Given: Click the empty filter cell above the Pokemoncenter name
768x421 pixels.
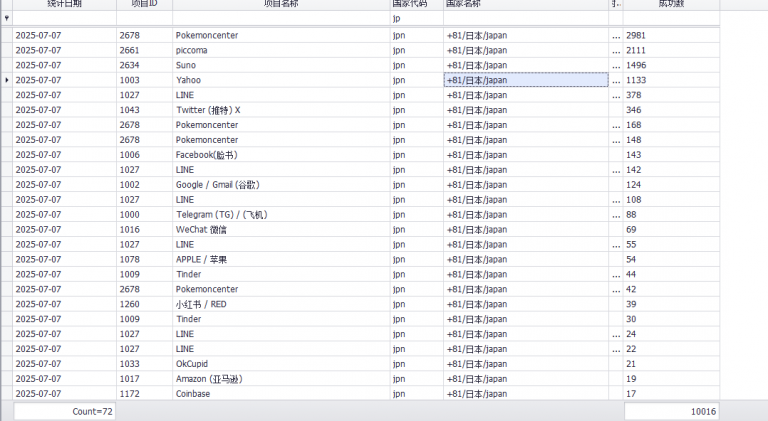Looking at the screenshot, I should tap(281, 18).
